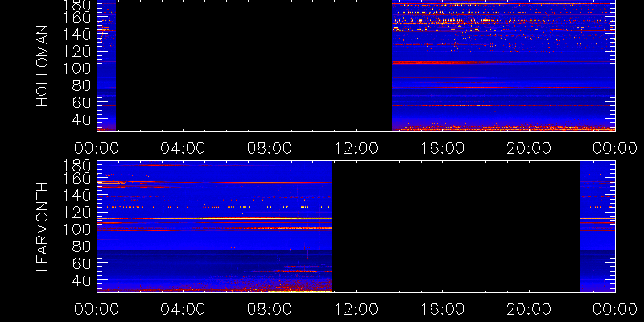Viewport: 644px width, 322px height.
Task: Select 08:00 tick under LEARMONTH plot
Action: coord(270,309)
